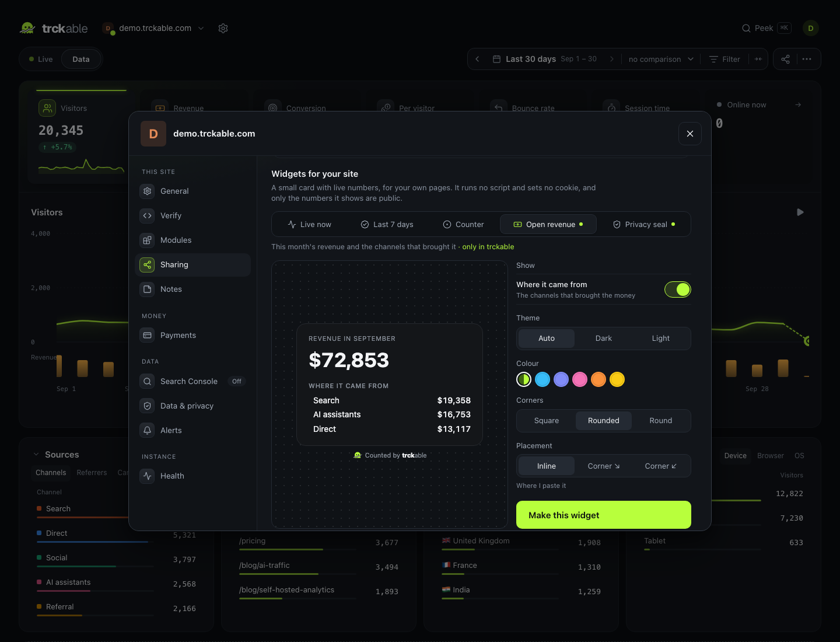Click the Visitors metric card icon

click(47, 108)
